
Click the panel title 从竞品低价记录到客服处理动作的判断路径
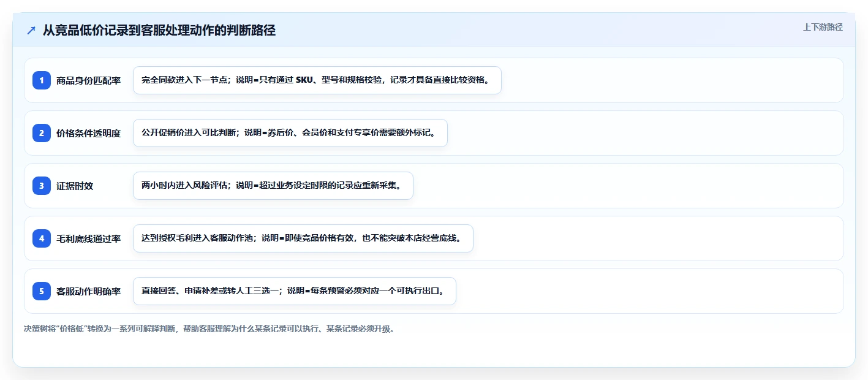159,30
